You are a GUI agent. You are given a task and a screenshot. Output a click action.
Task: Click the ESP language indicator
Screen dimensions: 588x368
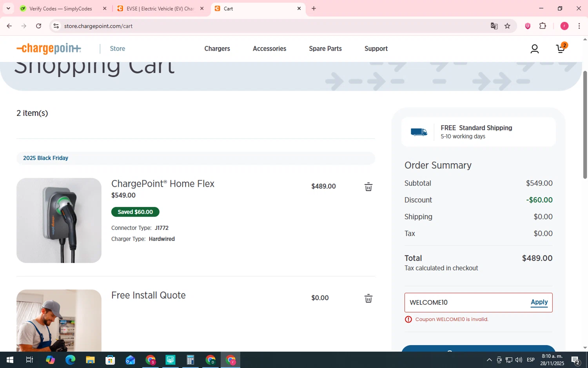point(531,360)
